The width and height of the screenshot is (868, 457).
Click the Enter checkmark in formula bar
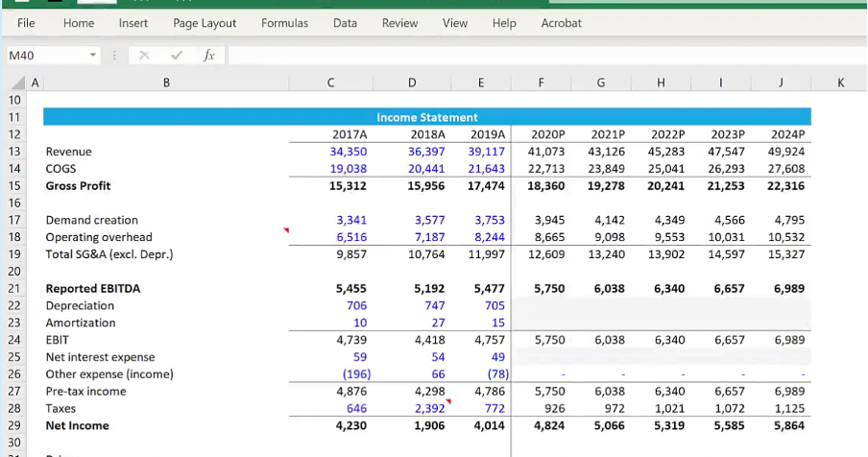pos(177,56)
